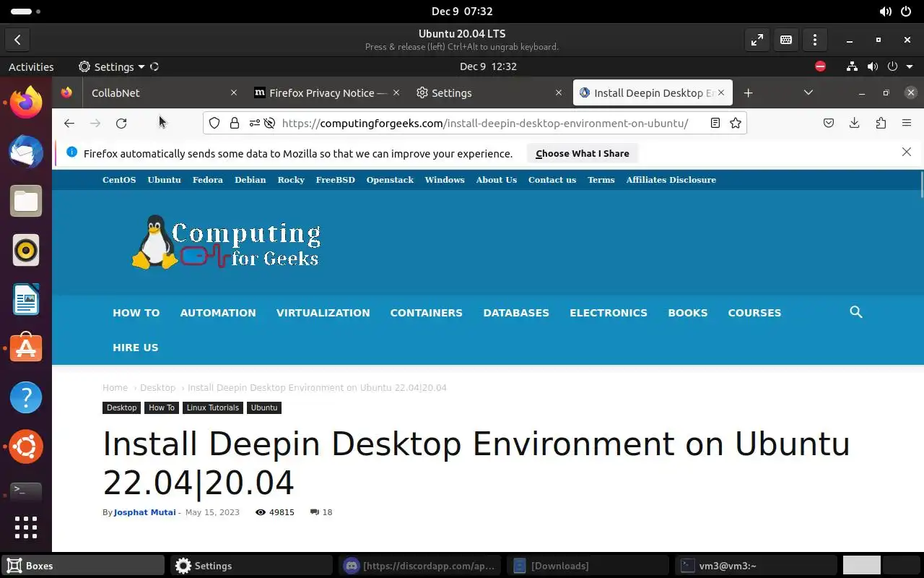Open the COURSES menu item
The image size is (924, 578).
(x=754, y=313)
